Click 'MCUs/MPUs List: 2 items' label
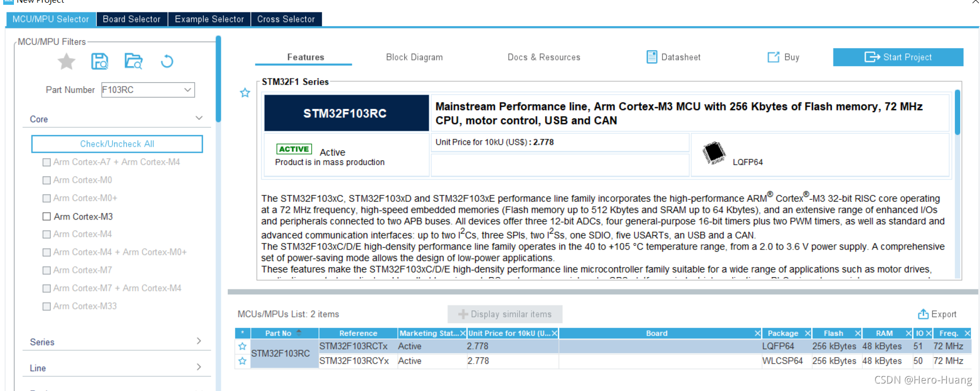Viewport: 980px width, 391px height. click(288, 314)
